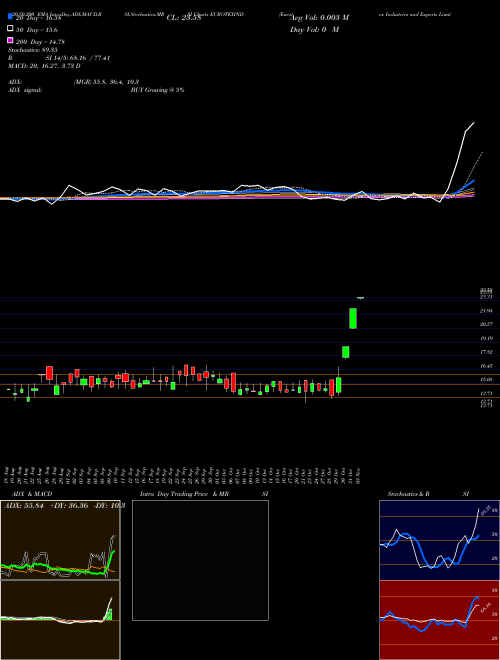Click the 68.16 value label in RSI panel
The height and width of the screenshot is (660, 500).
[x=486, y=608]
